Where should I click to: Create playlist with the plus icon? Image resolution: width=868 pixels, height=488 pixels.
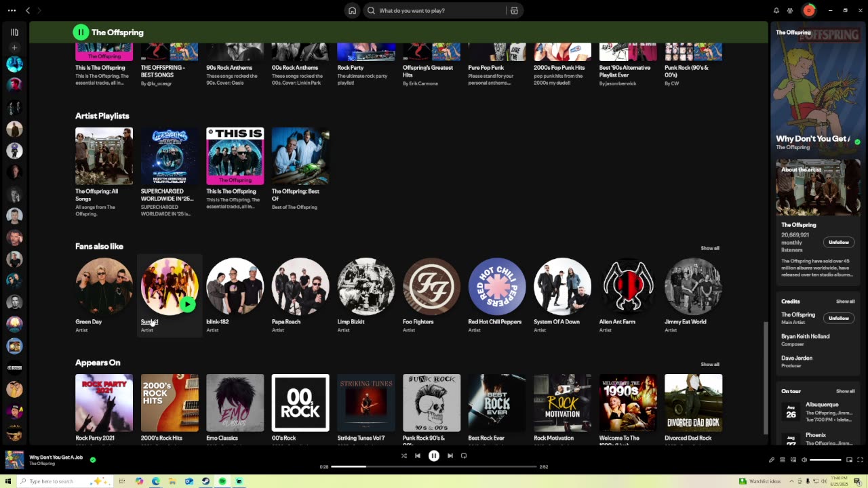click(14, 47)
